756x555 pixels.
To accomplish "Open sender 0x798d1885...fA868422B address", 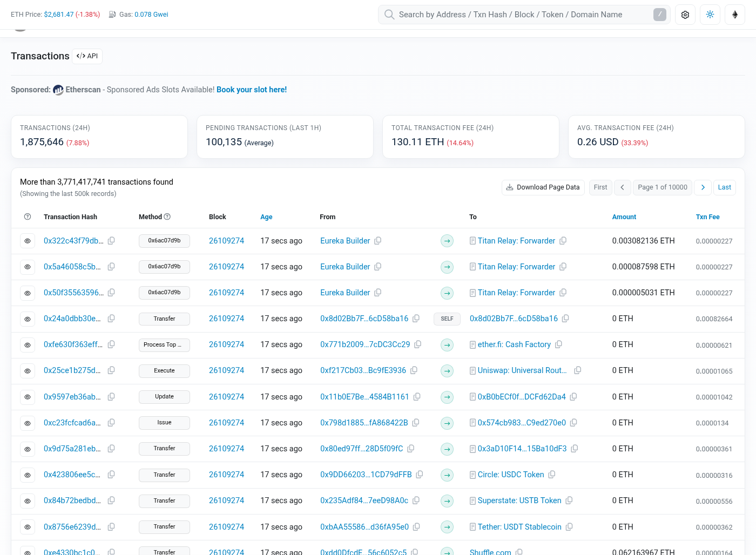I will 364,423.
